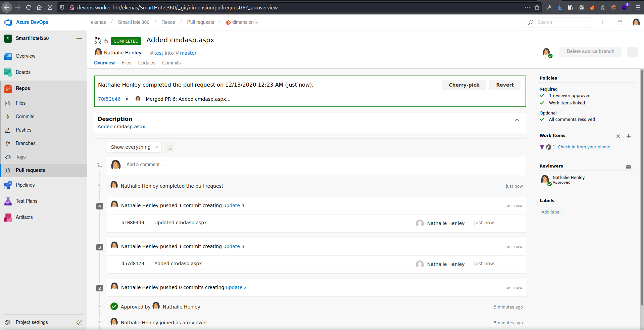Open the browser hamburger menu

[x=638, y=7]
